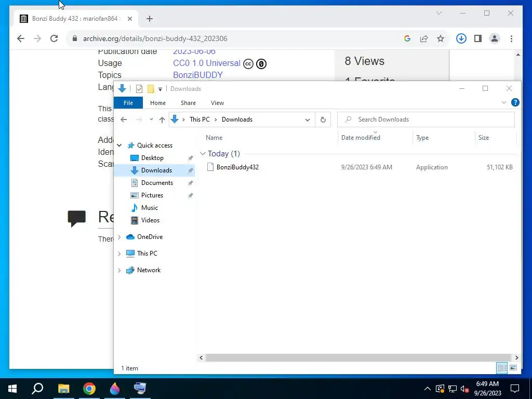Open volume control in system tray

[465, 389]
